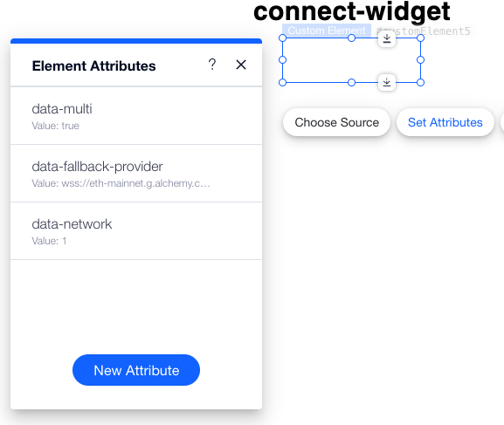Viewport: 504px width, 425px height.
Task: Select the data-network attribute row
Action: 136,231
